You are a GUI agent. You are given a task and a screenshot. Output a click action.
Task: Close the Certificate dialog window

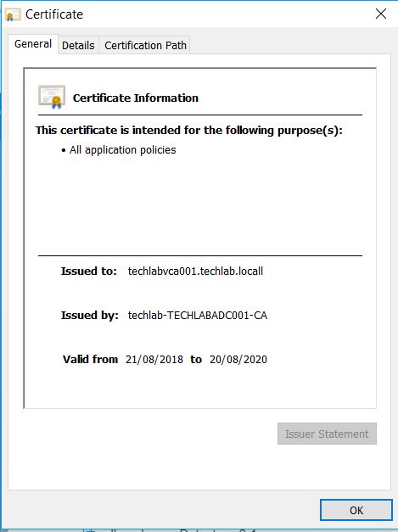(381, 14)
